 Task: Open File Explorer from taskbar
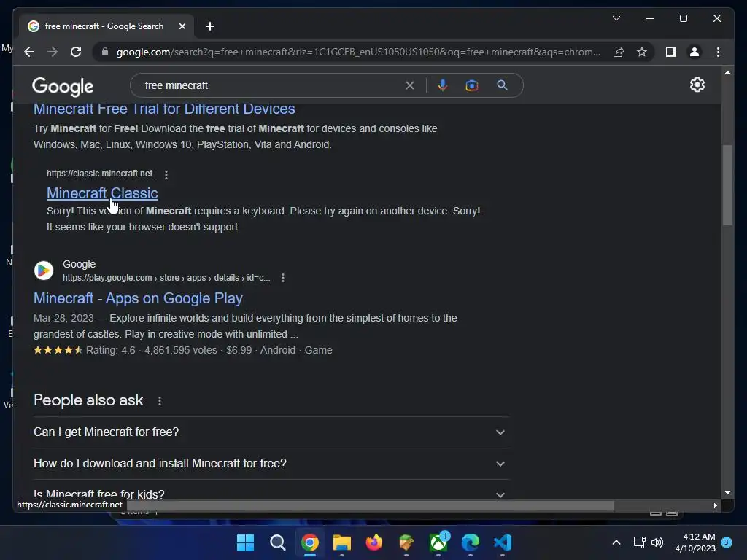pyautogui.click(x=342, y=542)
